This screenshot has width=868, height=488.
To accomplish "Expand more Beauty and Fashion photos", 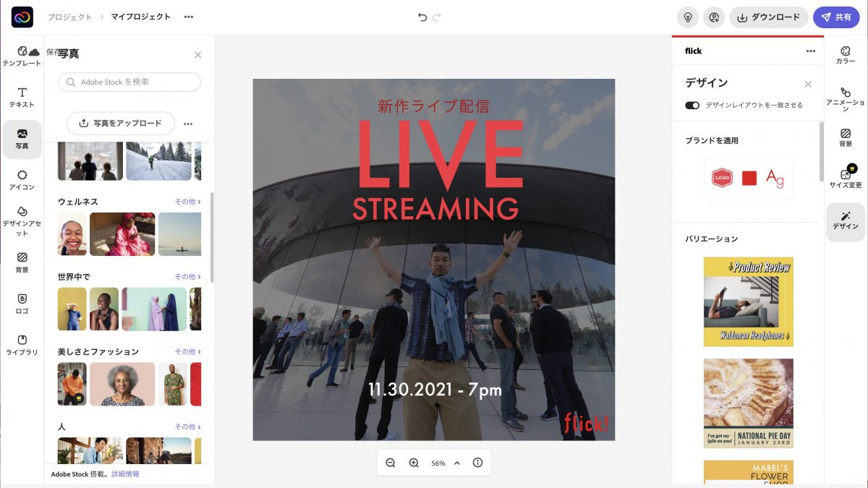I will pos(187,352).
